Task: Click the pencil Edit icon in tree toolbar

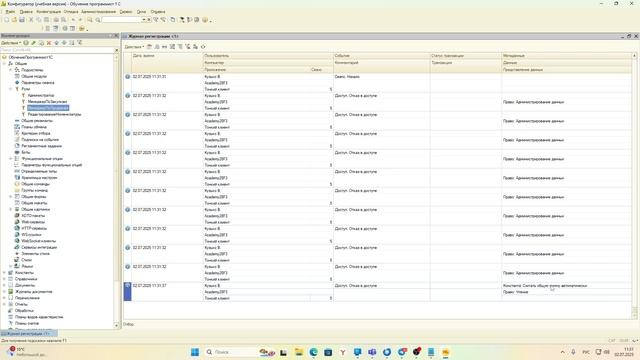Action: pyautogui.click(x=33, y=43)
